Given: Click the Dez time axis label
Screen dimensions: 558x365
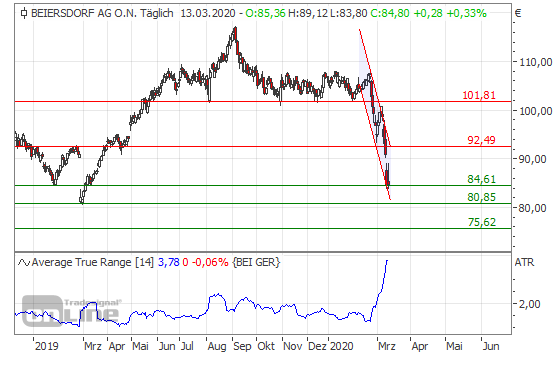Looking at the screenshot, I should 317,346.
